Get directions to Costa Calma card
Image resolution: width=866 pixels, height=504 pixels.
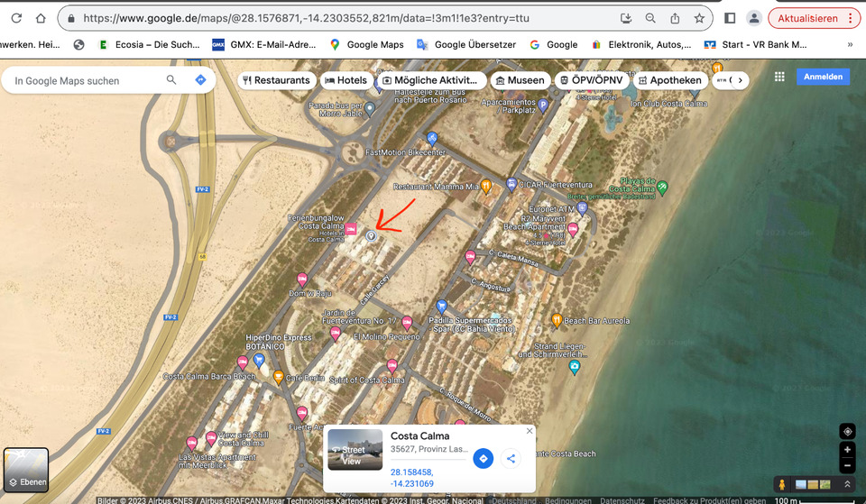[483, 458]
